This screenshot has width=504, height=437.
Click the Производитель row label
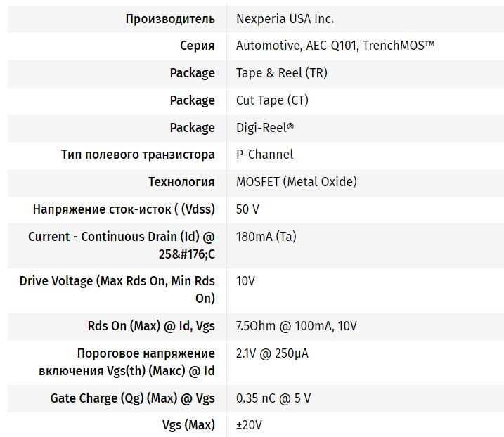click(x=170, y=19)
